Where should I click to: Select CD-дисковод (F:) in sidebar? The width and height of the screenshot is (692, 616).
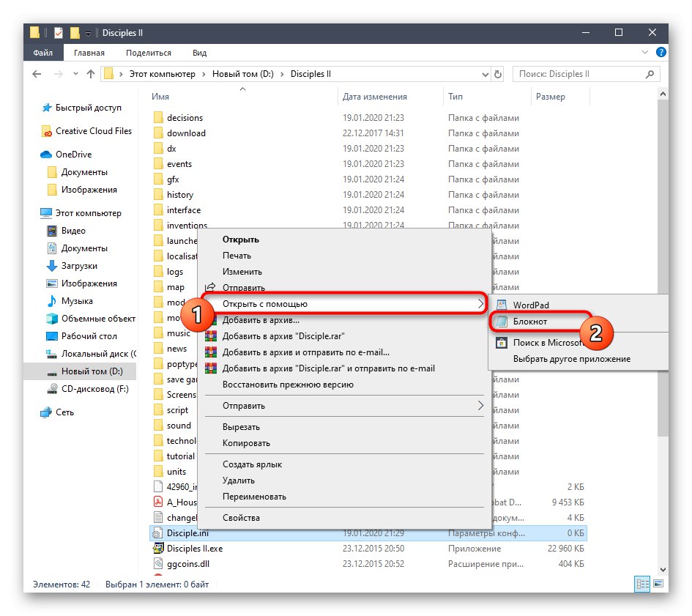tap(88, 389)
